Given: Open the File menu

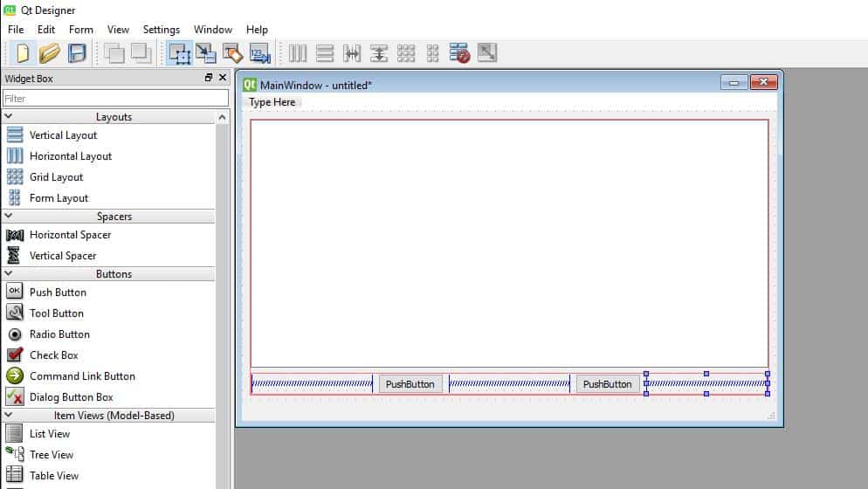Looking at the screenshot, I should pos(16,30).
